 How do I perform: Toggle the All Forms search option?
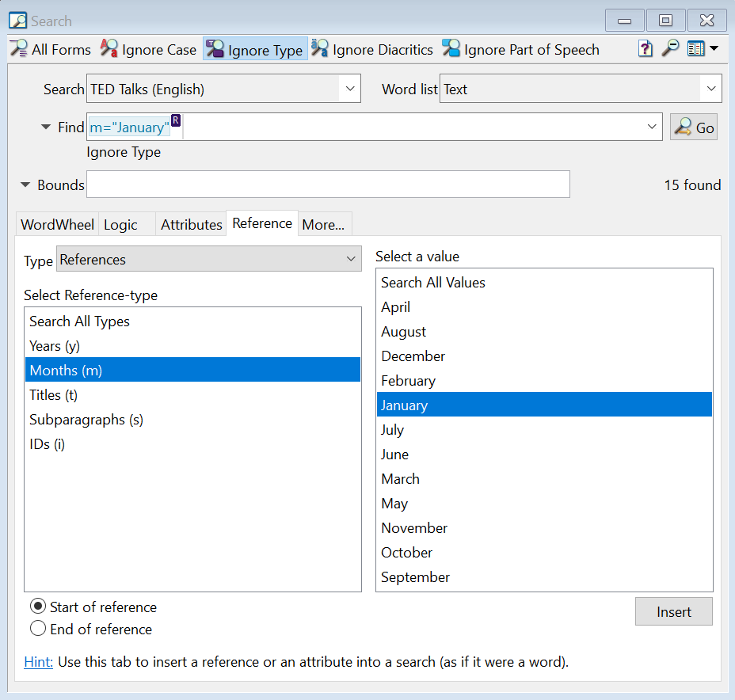point(51,50)
